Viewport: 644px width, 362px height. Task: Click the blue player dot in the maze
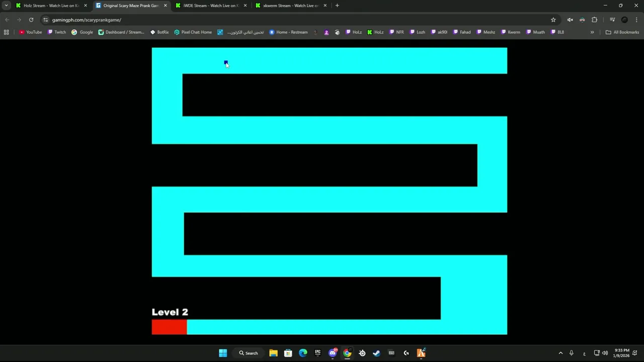(x=225, y=63)
